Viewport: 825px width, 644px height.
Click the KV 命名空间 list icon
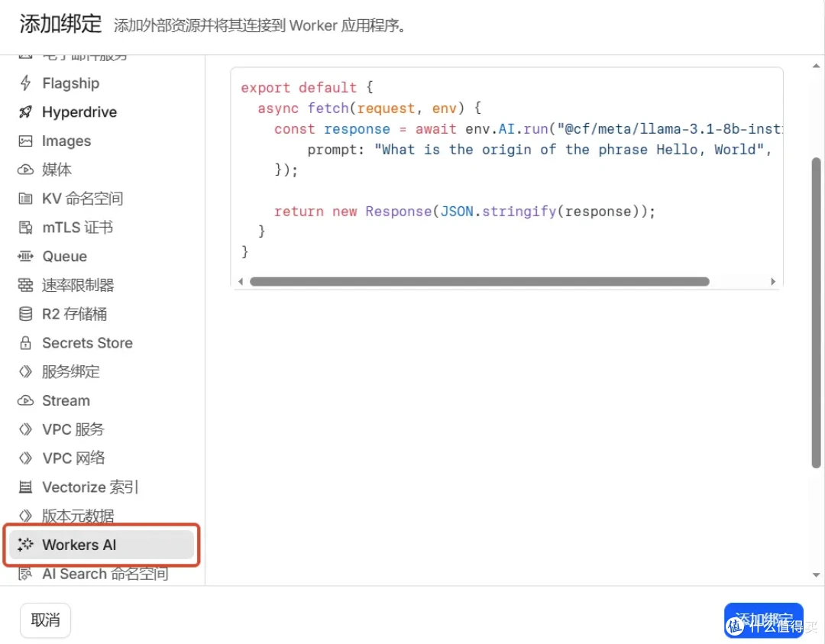pyautogui.click(x=25, y=199)
